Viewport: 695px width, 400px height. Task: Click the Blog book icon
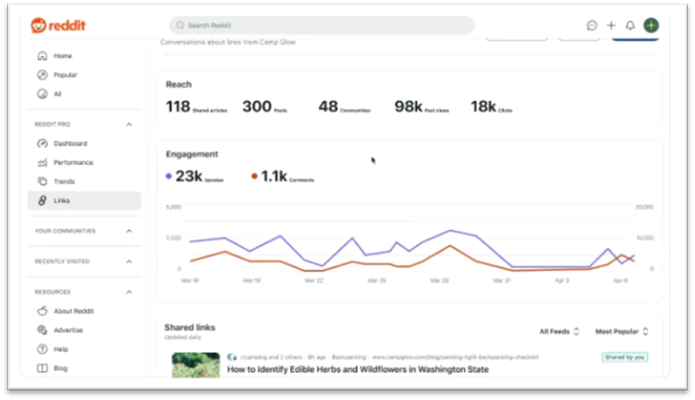click(42, 368)
